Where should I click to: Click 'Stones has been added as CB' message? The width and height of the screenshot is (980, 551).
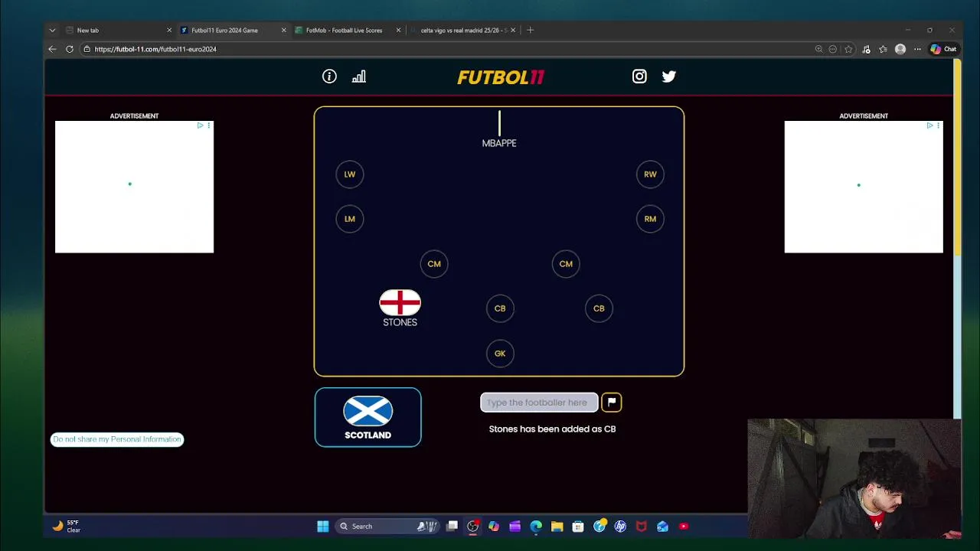click(552, 429)
